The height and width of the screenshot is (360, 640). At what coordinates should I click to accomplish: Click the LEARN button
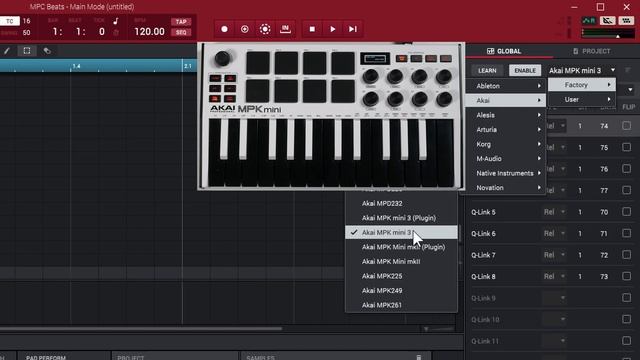[487, 71]
